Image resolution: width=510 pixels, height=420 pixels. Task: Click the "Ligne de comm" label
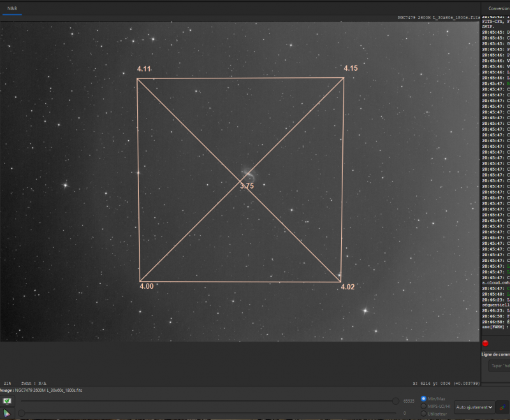click(496, 354)
